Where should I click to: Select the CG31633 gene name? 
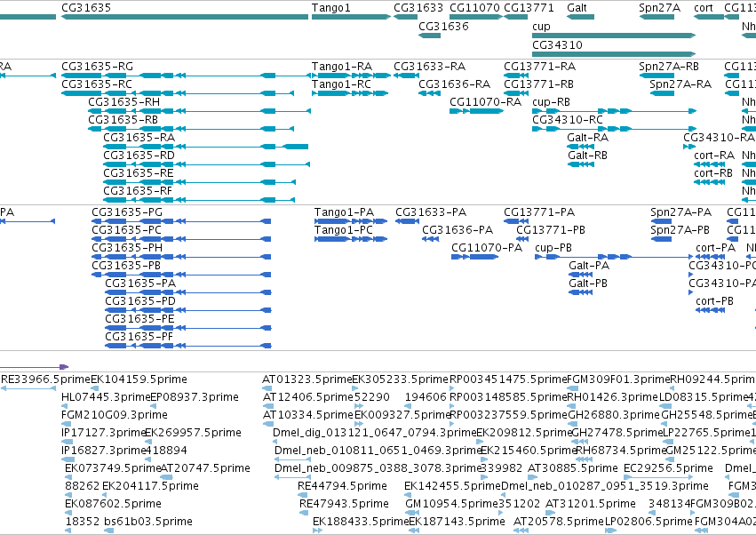pyautogui.click(x=418, y=8)
